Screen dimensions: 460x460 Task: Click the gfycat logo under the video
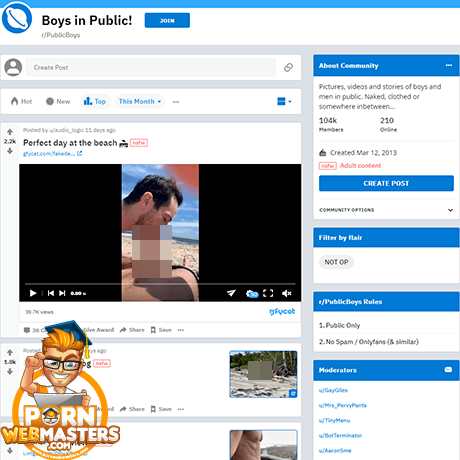point(282,311)
